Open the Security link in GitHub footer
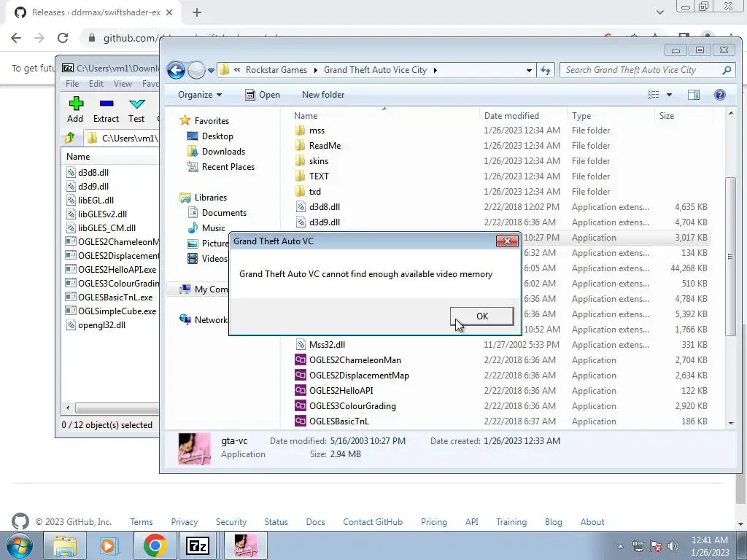This screenshot has height=560, width=747. coord(231,522)
